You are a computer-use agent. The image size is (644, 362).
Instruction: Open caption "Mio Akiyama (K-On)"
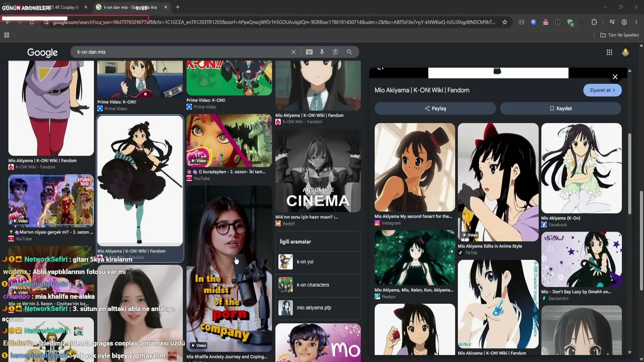click(x=560, y=218)
